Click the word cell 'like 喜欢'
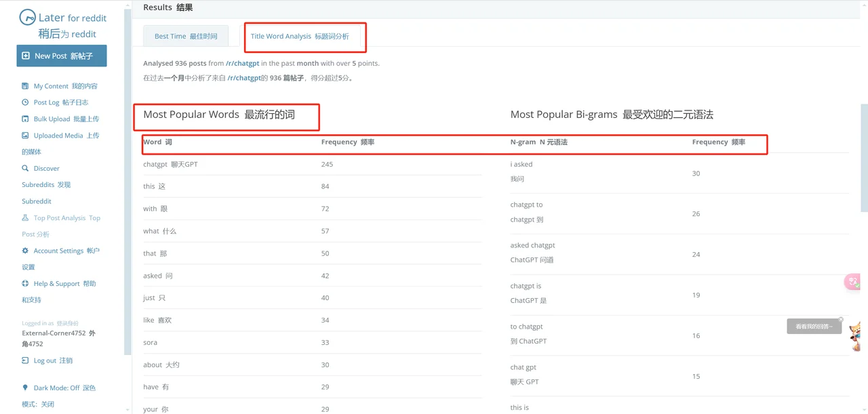The width and height of the screenshot is (868, 414). (x=157, y=320)
